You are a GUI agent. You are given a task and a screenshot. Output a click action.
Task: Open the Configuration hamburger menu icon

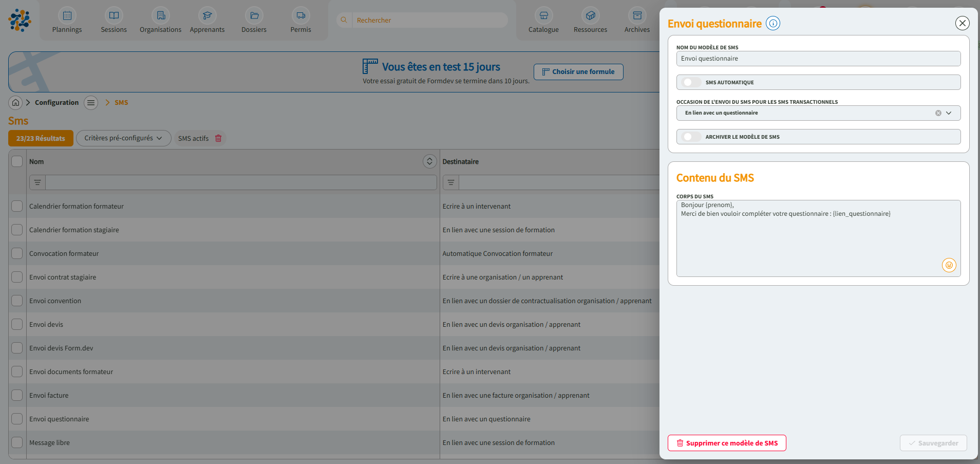pos(91,103)
